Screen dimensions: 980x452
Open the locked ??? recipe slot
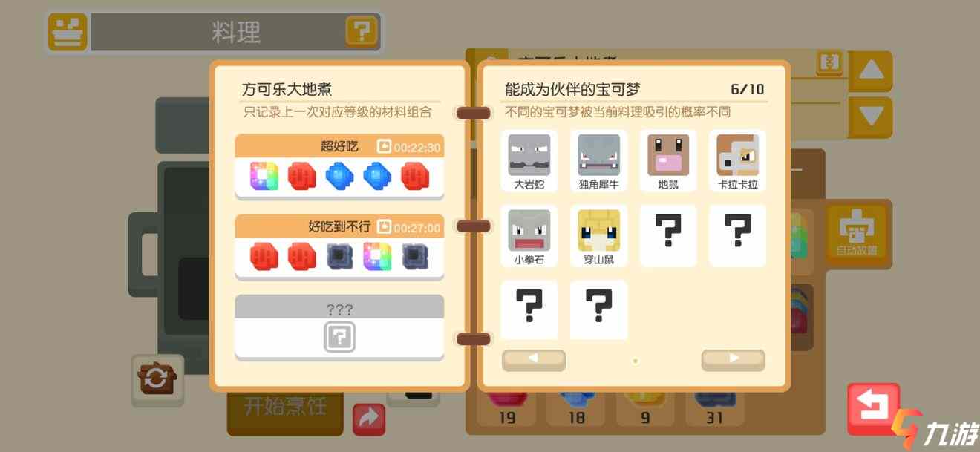(339, 327)
